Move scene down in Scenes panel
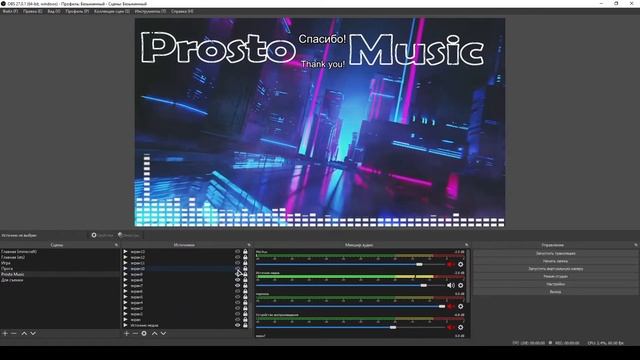Viewport: 640px width, 360px height. tap(33, 333)
